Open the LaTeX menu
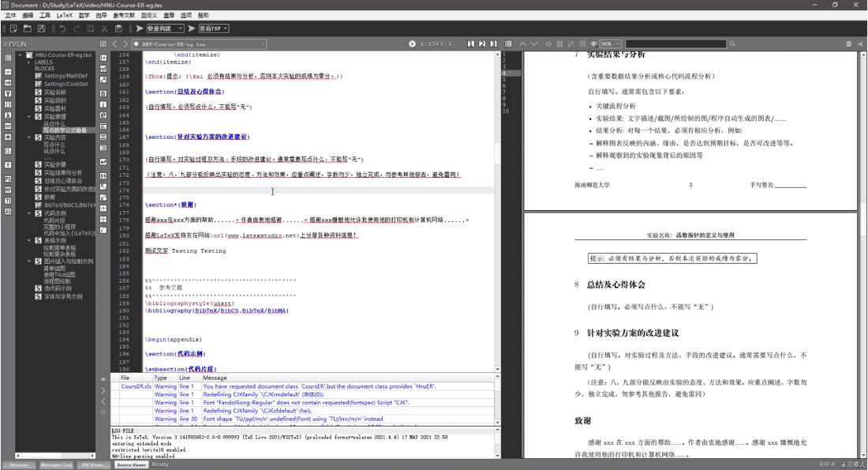The image size is (868, 470). pyautogui.click(x=64, y=15)
